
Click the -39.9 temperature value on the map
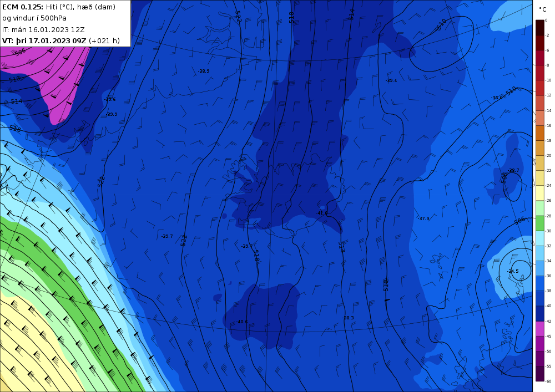pyautogui.click(x=112, y=114)
